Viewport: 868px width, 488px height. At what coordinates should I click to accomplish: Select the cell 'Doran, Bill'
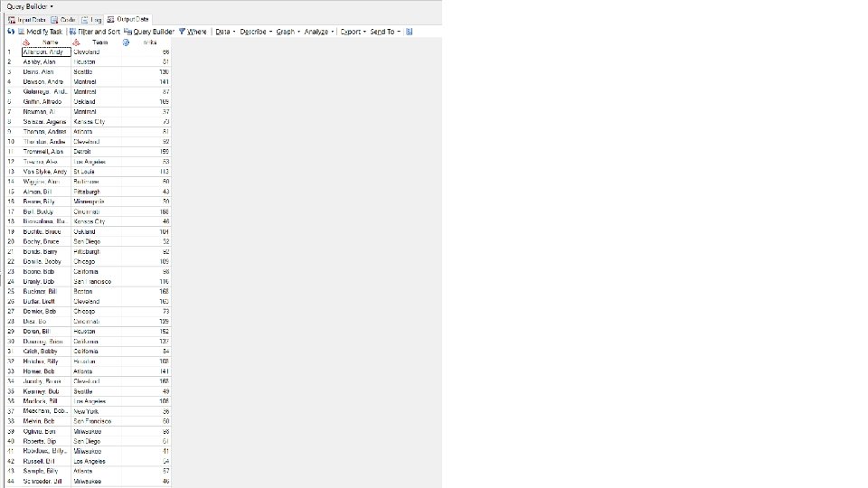[x=46, y=332]
